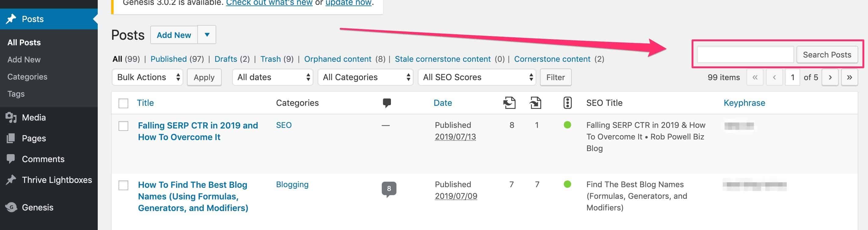
Task: Click the Genesis logo icon in sidebar
Action: click(11, 207)
